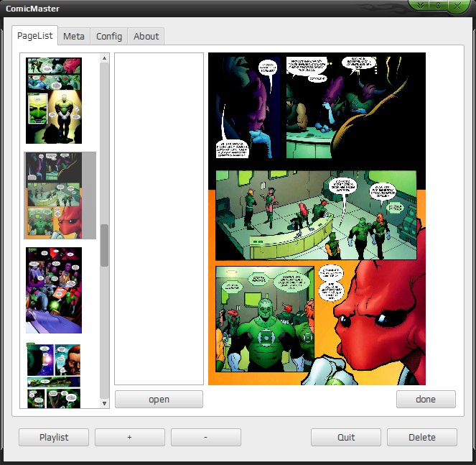
Task: Switch to the PageList tab
Action: pyautogui.click(x=35, y=35)
